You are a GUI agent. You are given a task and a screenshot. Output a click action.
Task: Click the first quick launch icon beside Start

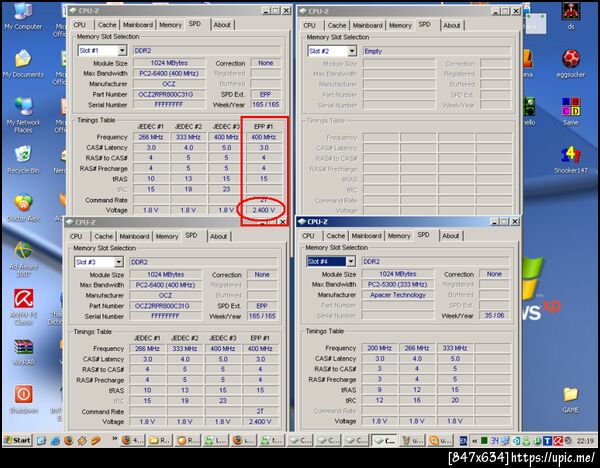pos(41,440)
